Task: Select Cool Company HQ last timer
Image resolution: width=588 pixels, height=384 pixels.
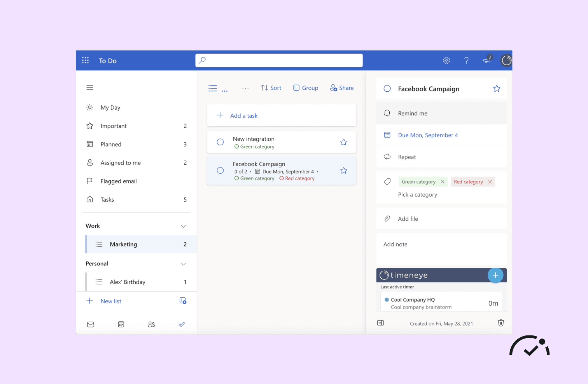Action: point(441,302)
